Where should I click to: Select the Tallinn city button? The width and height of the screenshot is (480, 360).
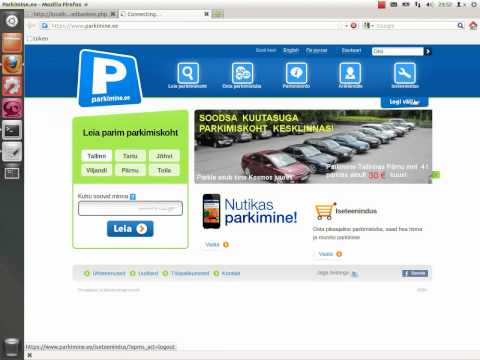[97, 156]
